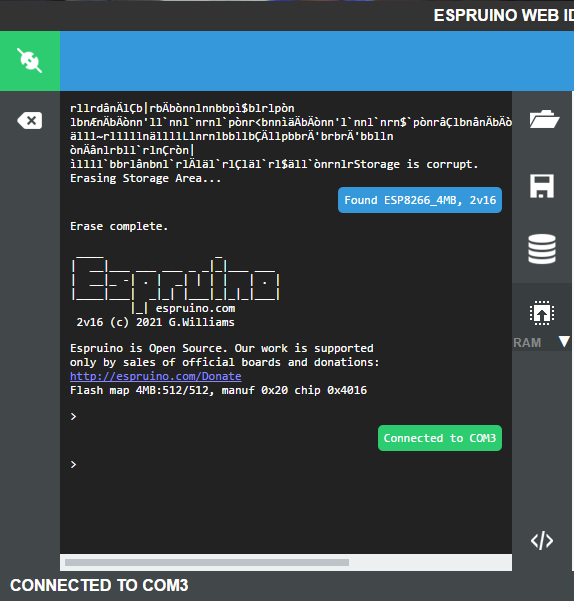The width and height of the screenshot is (574, 601).
Task: Click the RAM destination label
Action: (x=527, y=343)
